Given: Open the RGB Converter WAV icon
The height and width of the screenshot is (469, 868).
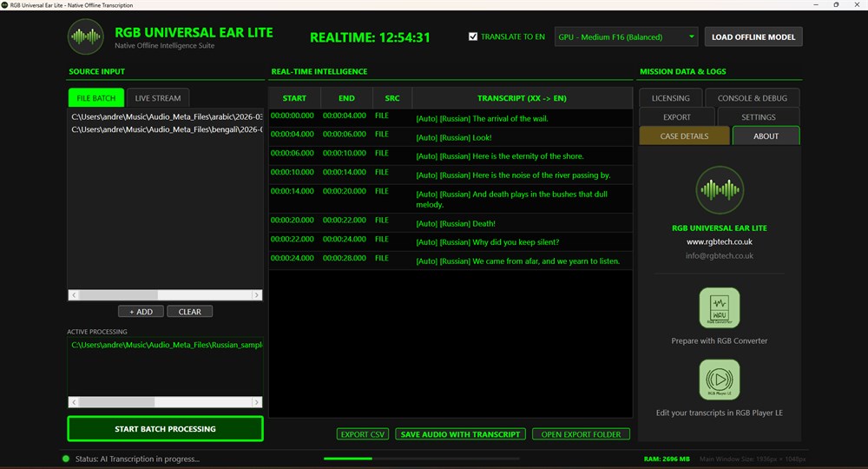Looking at the screenshot, I should tap(719, 307).
